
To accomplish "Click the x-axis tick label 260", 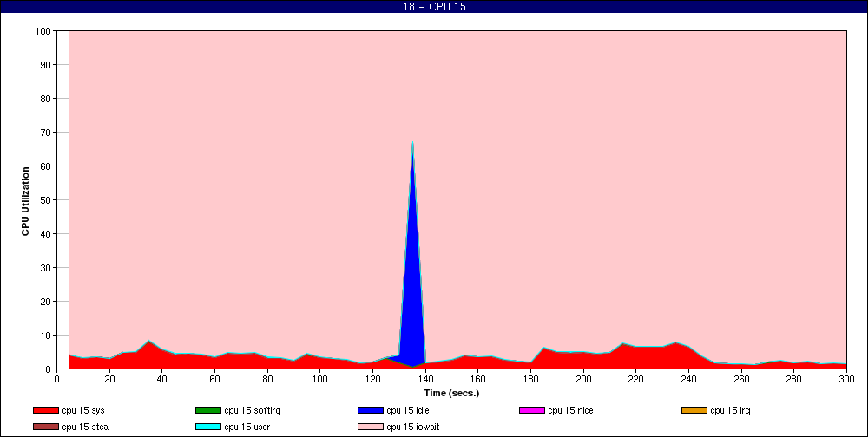I will [740, 380].
